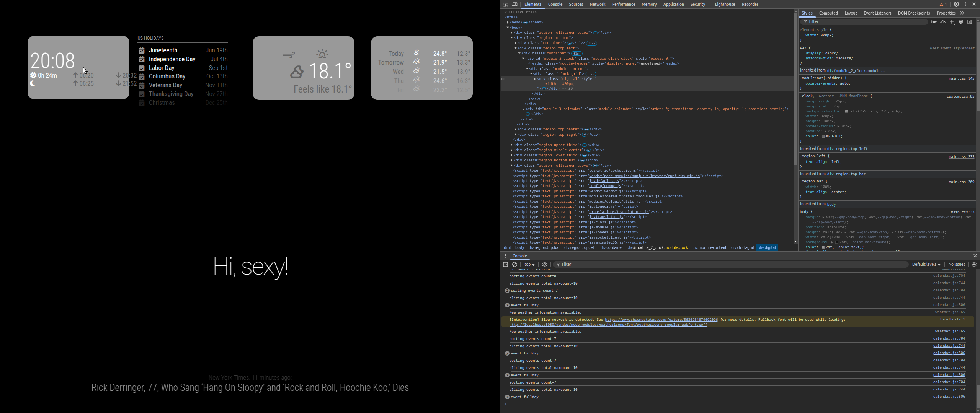Toggle the device toolbar icon
Viewport: 980px width, 413px height.
[x=515, y=4]
